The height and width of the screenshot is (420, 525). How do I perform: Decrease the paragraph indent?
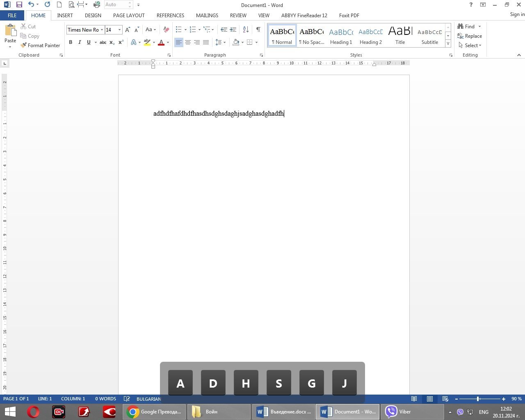pos(224,30)
